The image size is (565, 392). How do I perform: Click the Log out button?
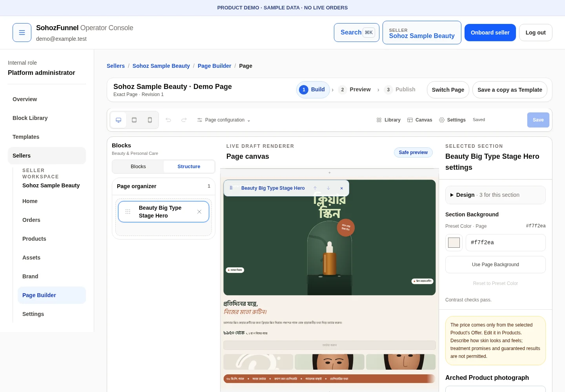(536, 33)
